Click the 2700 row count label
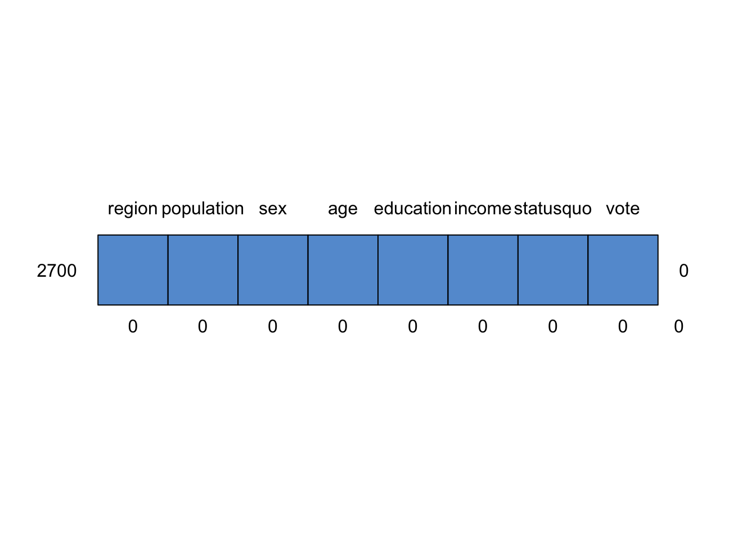Screen dimensions: 756x540 57,271
